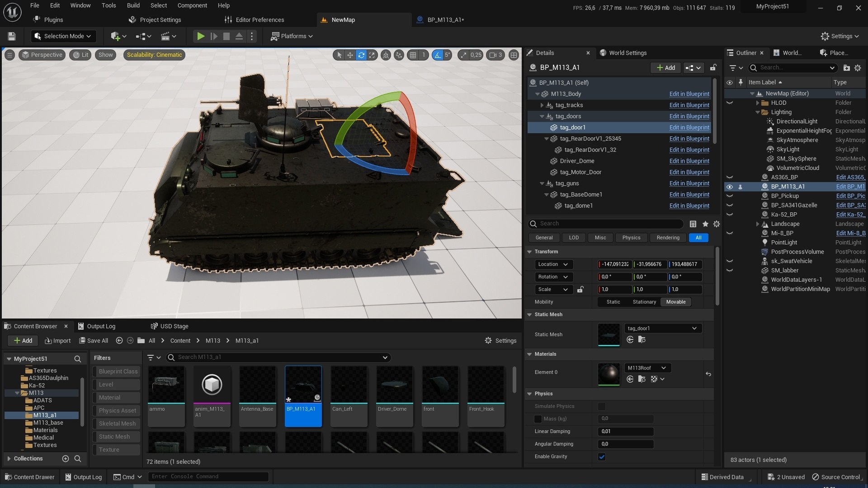The image size is (868, 488).
Task: Use selected asset for Static Mesh
Action: [630, 340]
